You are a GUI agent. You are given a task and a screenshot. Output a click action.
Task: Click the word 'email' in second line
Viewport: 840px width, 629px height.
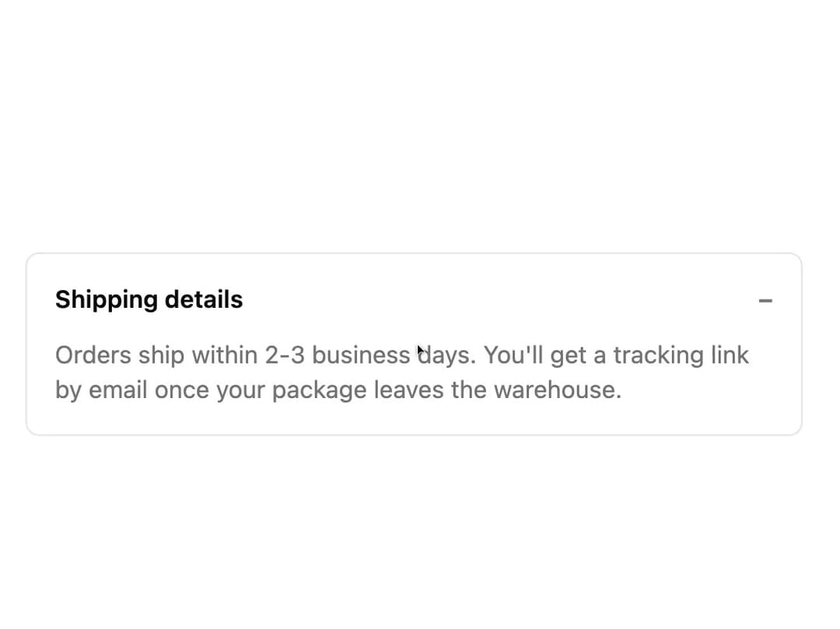tap(118, 390)
